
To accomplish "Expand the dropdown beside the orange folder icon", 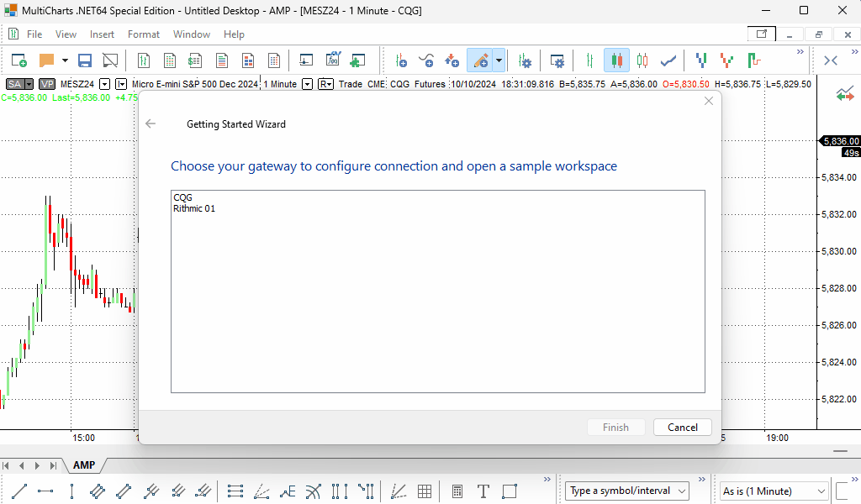I will [65, 60].
